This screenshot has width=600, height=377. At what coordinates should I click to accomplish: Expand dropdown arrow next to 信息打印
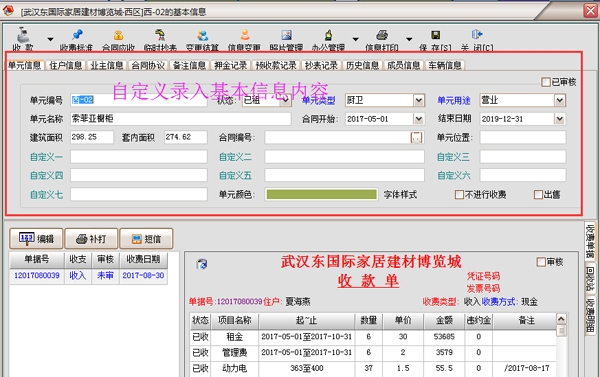point(409,39)
